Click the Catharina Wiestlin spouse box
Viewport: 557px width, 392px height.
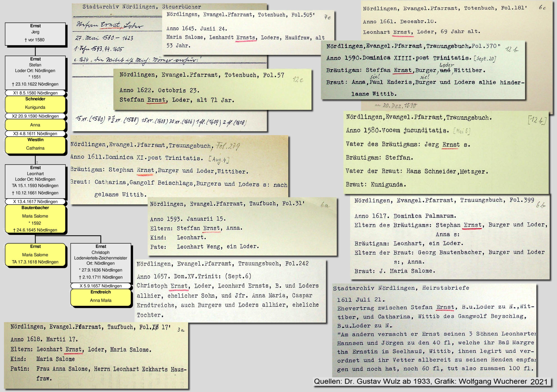[x=35, y=145]
